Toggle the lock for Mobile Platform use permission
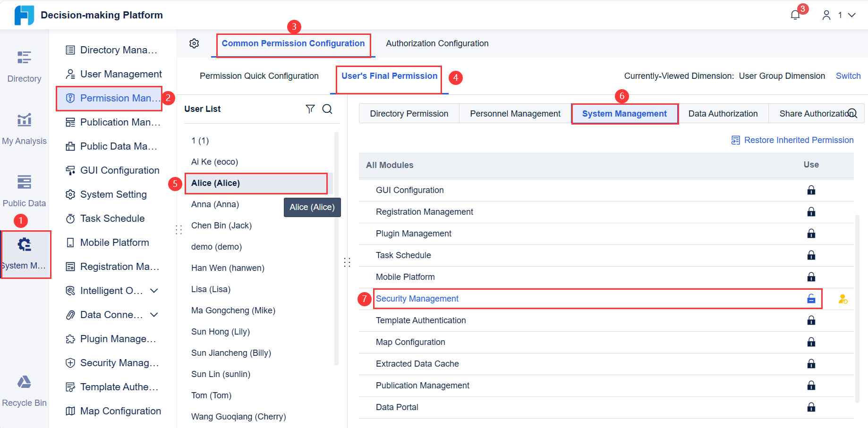 [x=811, y=277]
